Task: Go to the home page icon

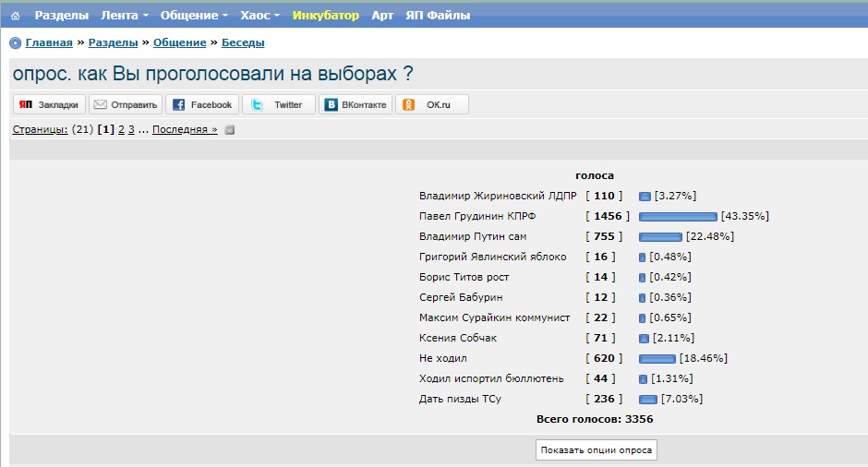Action: tap(16, 16)
